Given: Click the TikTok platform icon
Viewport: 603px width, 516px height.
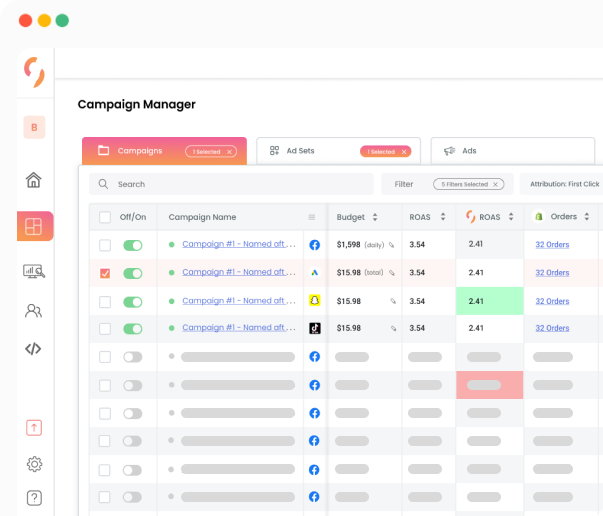Looking at the screenshot, I should [x=315, y=328].
